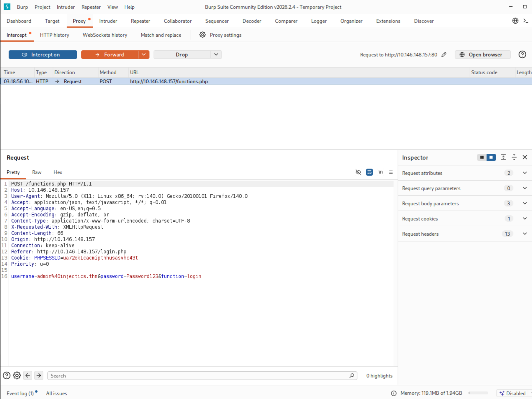Click the Search input field
532x399 pixels.
click(202, 375)
